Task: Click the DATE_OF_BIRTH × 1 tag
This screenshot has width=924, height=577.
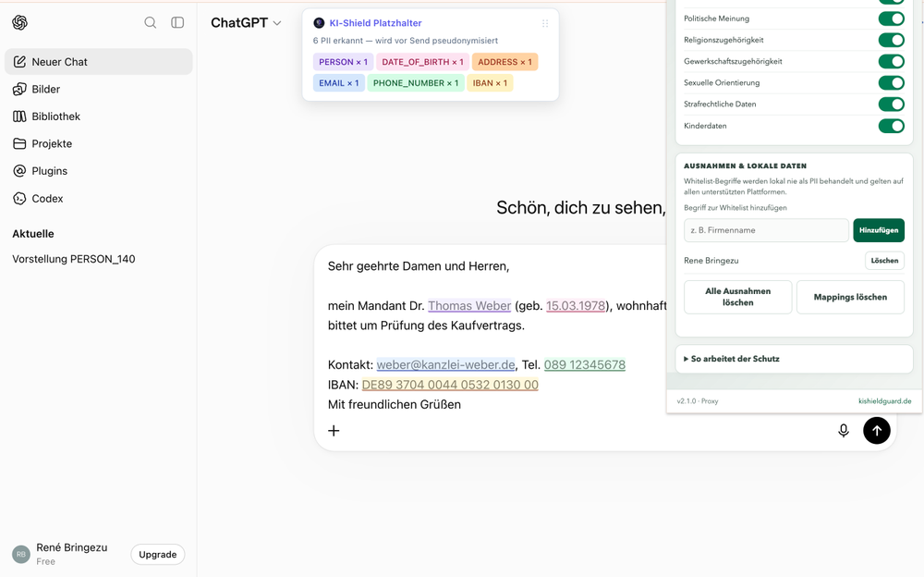Action: tap(422, 62)
